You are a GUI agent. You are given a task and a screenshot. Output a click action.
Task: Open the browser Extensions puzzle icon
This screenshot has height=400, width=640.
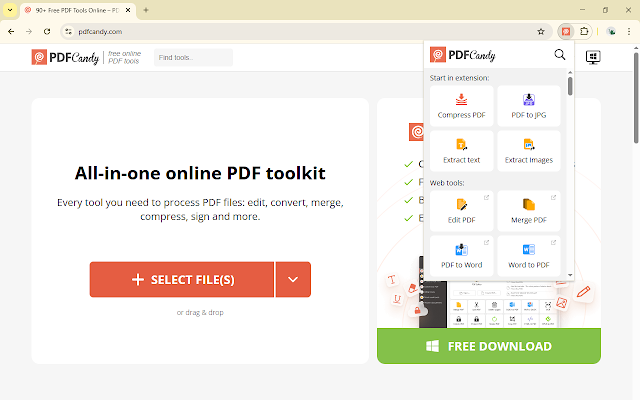pyautogui.click(x=584, y=31)
